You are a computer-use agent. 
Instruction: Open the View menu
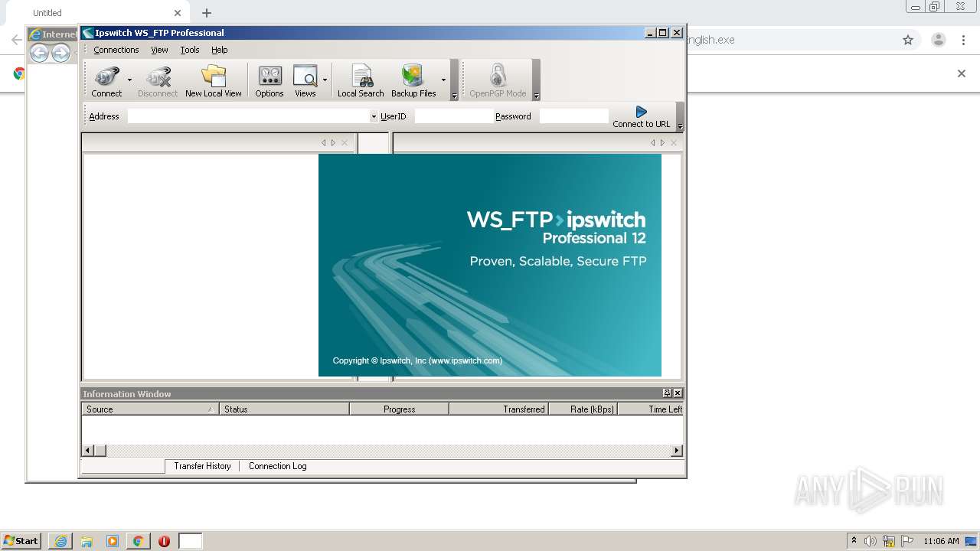pos(159,50)
